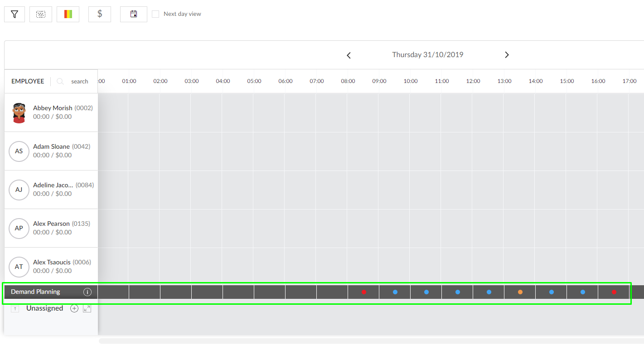
Task: Toggle the dollar cost view
Action: point(100,14)
